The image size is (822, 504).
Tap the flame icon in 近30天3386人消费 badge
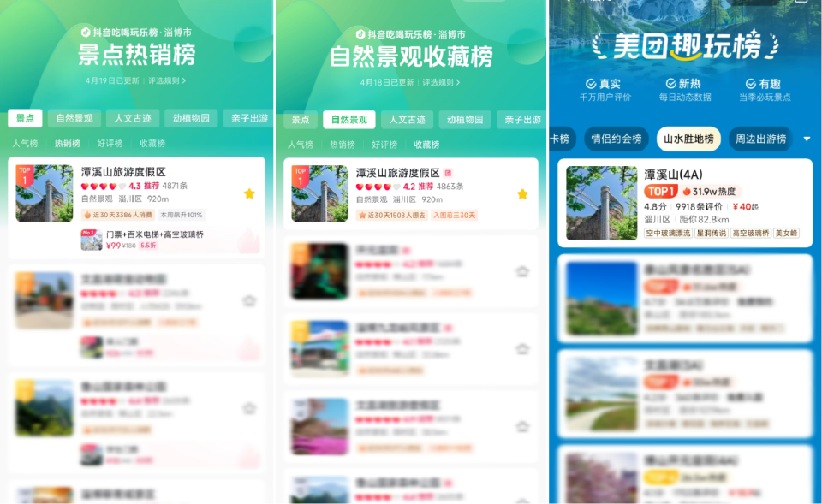87,215
